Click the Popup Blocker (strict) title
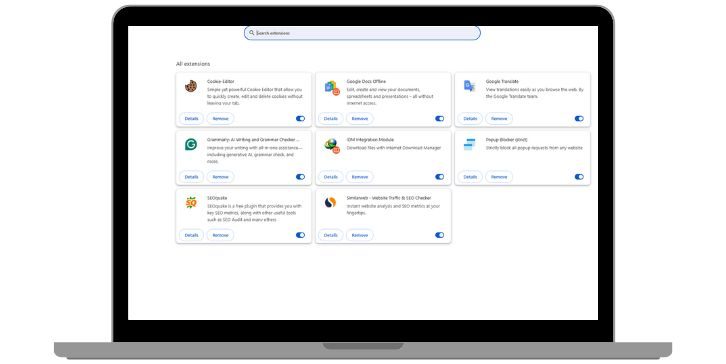 507,140
